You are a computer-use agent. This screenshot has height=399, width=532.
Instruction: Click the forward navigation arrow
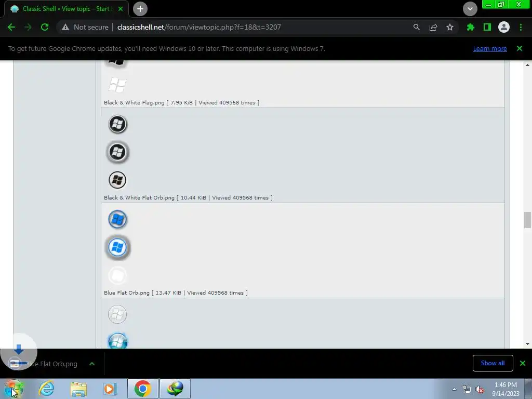(x=28, y=27)
